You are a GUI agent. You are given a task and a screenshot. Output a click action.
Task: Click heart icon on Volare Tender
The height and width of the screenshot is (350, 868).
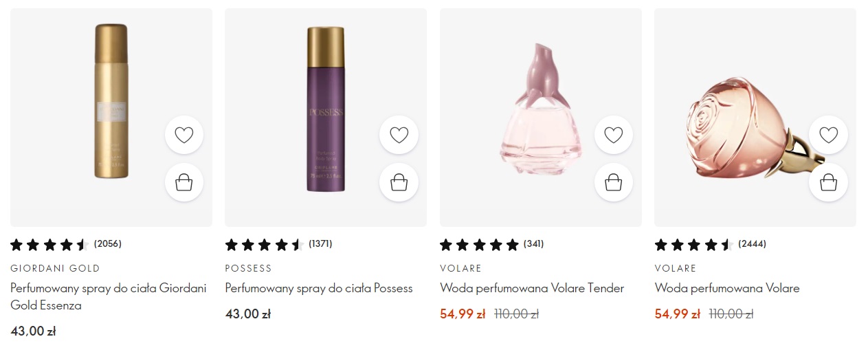(x=613, y=135)
